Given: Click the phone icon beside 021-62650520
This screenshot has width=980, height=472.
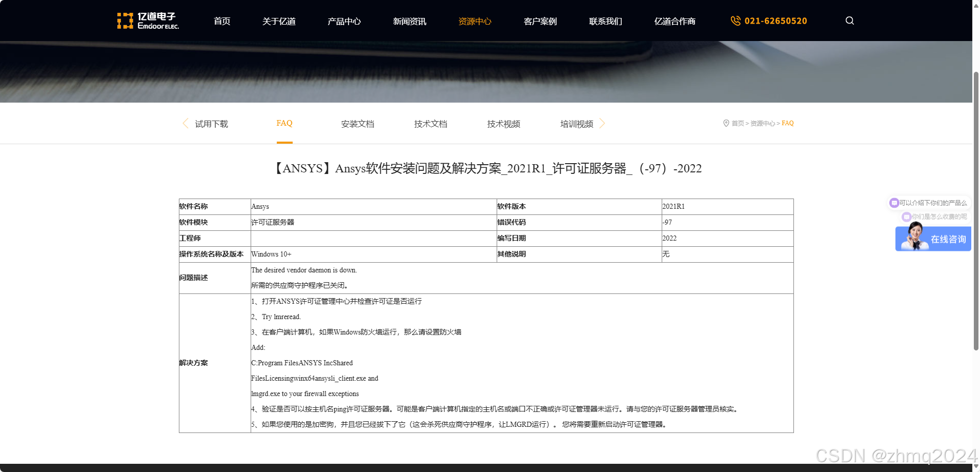Looking at the screenshot, I should [x=736, y=21].
